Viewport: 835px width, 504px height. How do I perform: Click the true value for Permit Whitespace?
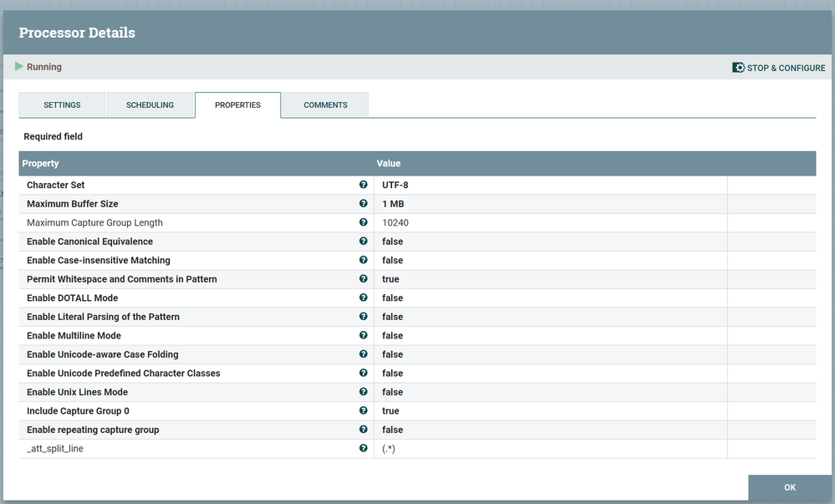pyautogui.click(x=390, y=279)
